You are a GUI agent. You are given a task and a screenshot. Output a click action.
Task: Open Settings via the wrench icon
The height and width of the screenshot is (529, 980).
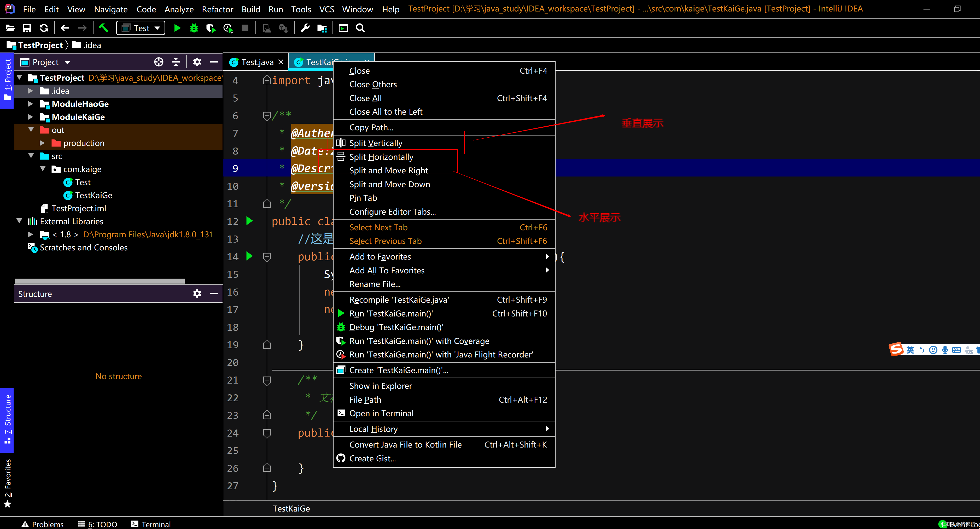tap(305, 28)
